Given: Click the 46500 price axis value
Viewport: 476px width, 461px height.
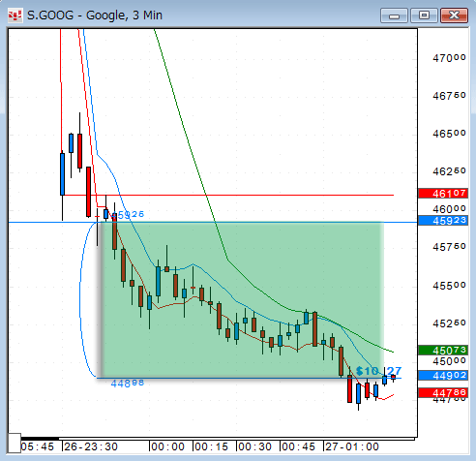Looking at the screenshot, I should [449, 134].
